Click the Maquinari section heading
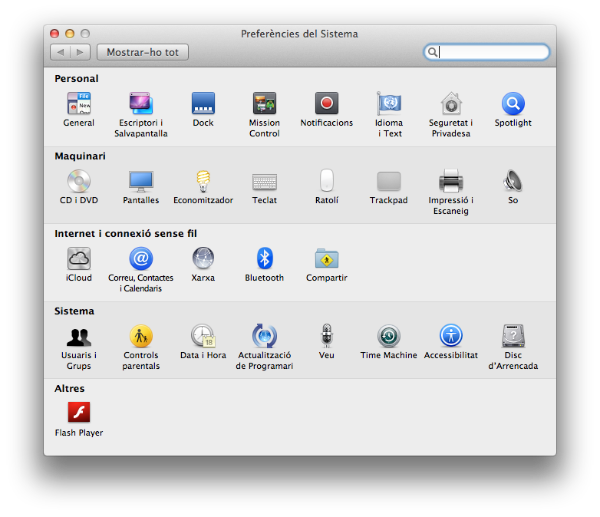Image resolution: width=600 pixels, height=517 pixels. pos(80,156)
